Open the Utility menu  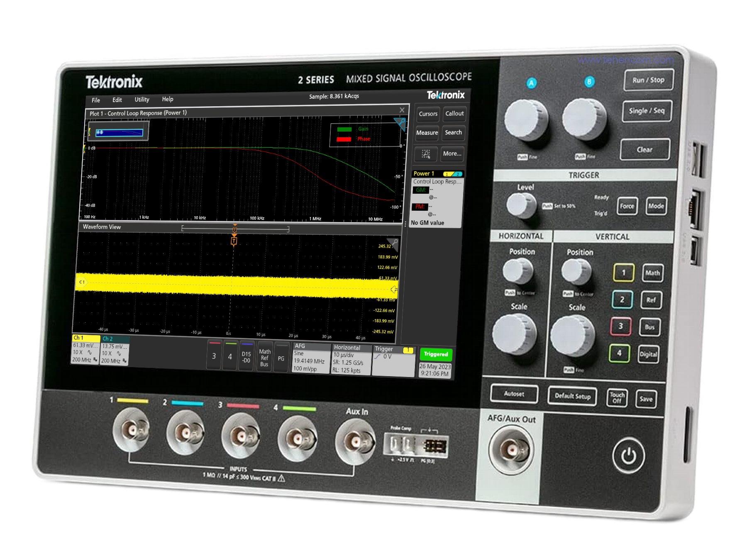tap(142, 100)
